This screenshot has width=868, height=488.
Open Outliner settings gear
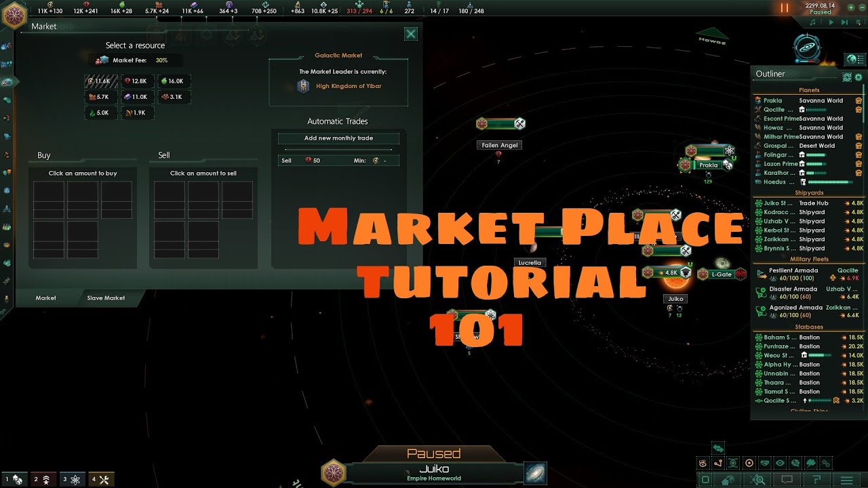pos(858,77)
